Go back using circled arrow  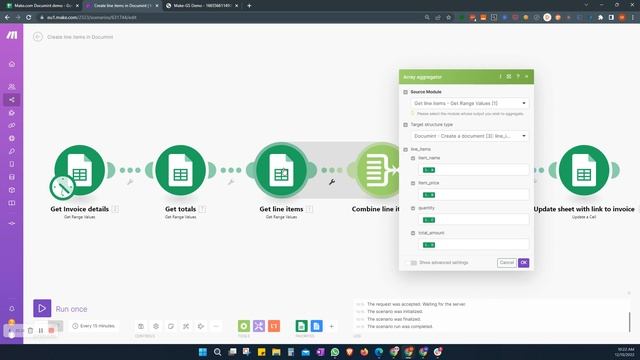[x=38, y=37]
